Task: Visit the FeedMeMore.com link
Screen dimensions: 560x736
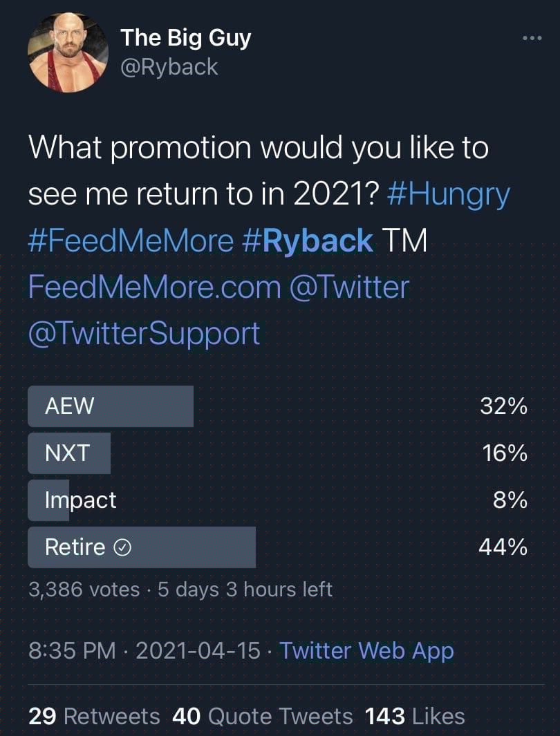Action: point(154,287)
